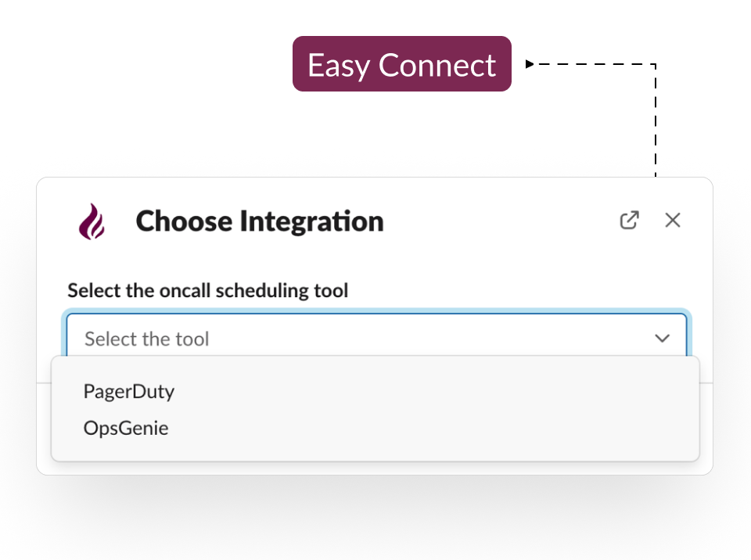Screen dimensions: 751x560
Task: Close the Choose Integration dialog
Action: coord(673,221)
